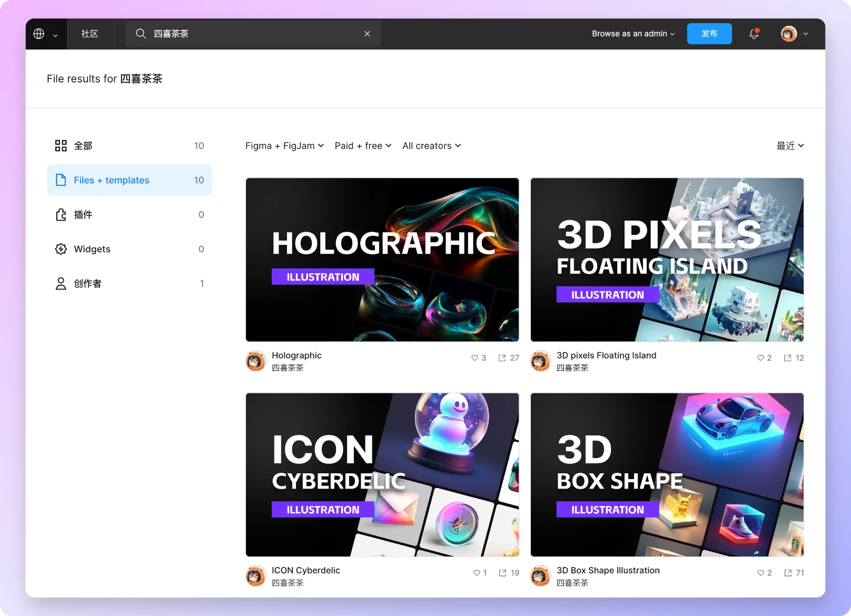
Task: Expand the All creators filter
Action: click(x=431, y=146)
